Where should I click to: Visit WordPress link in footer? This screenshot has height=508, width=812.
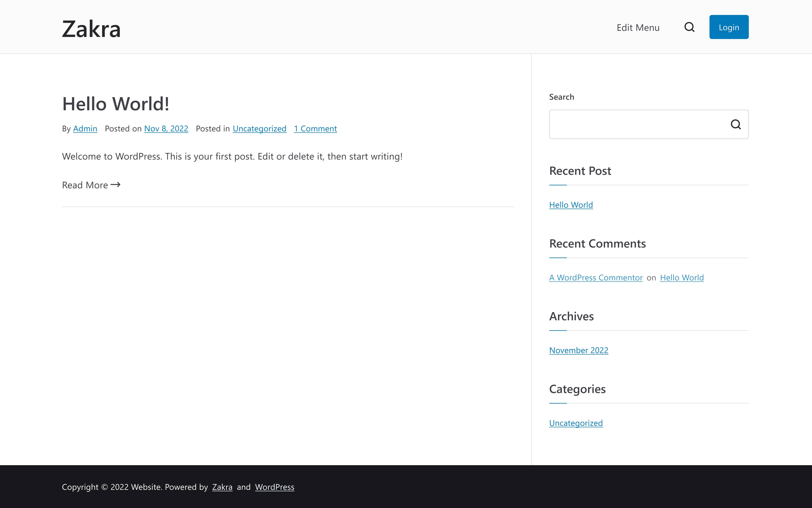click(x=275, y=487)
